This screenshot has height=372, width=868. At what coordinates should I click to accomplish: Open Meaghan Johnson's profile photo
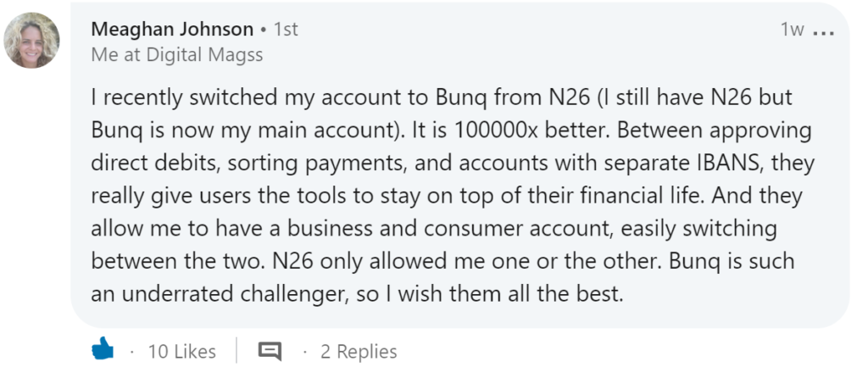click(x=32, y=42)
